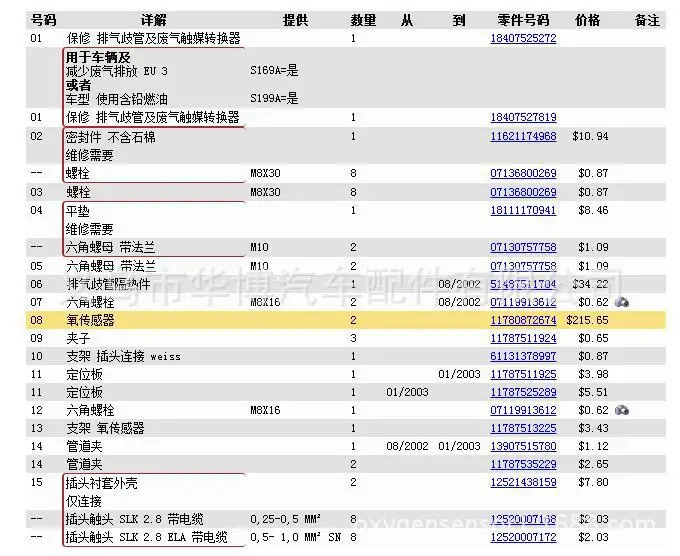The height and width of the screenshot is (556, 680).
Task: Click the 详解 column header
Action: [x=153, y=20]
